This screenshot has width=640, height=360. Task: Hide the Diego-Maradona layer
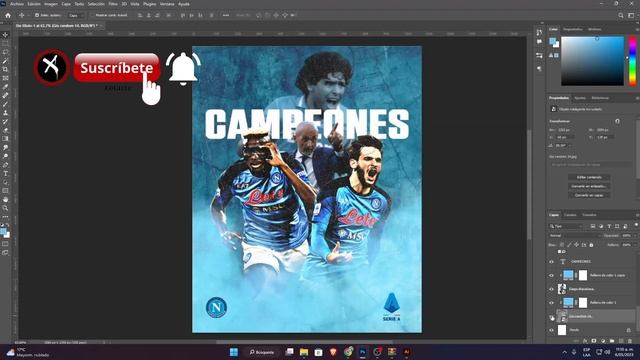[551, 289]
